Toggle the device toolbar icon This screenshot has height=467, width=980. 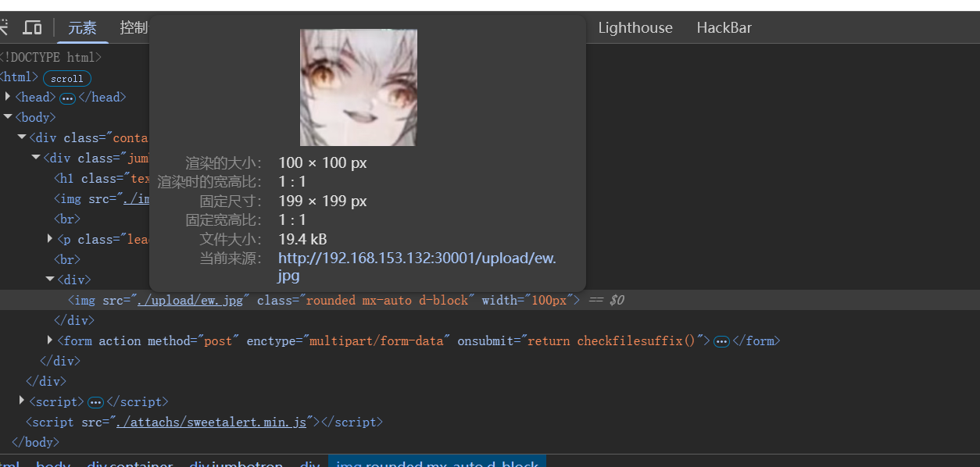coord(32,28)
